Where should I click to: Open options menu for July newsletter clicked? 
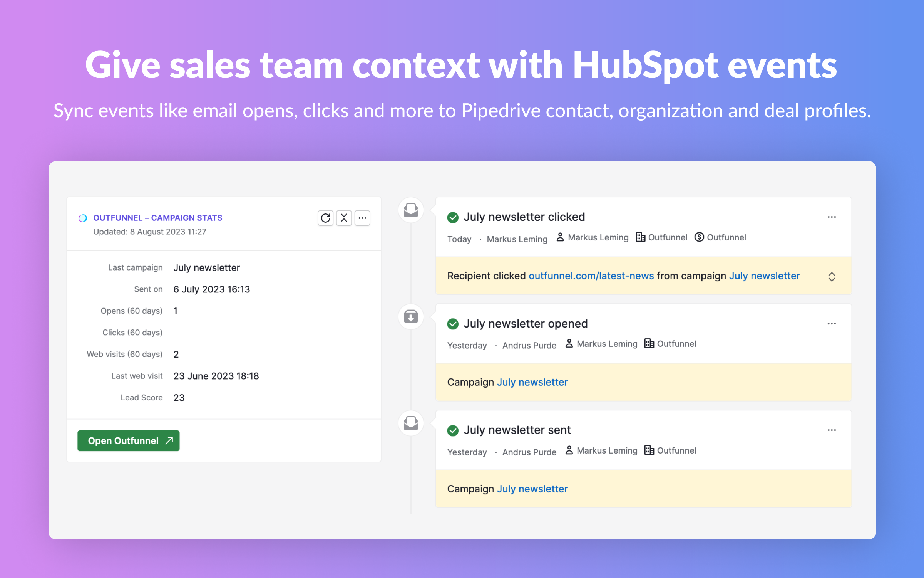coord(832,217)
